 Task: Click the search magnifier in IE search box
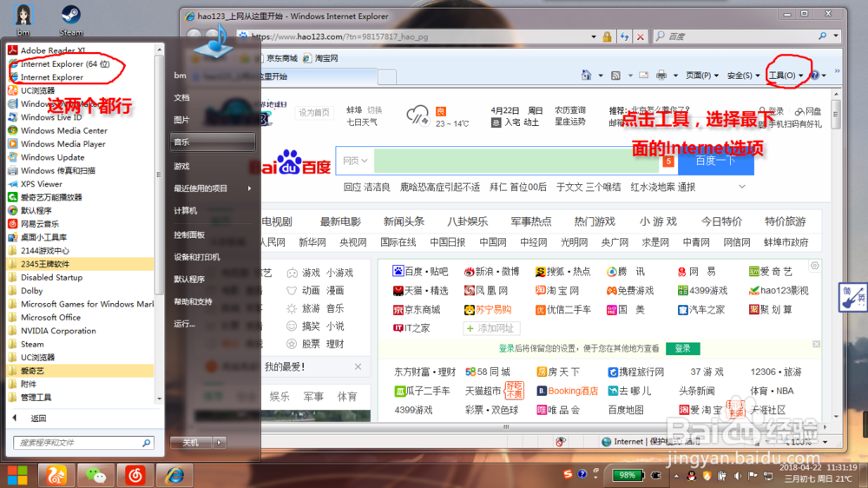pos(823,36)
